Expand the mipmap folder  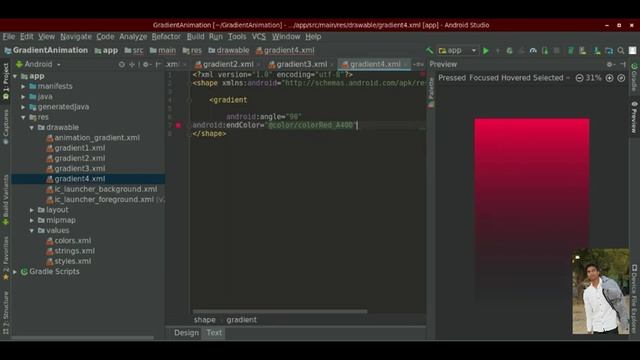tap(32, 220)
